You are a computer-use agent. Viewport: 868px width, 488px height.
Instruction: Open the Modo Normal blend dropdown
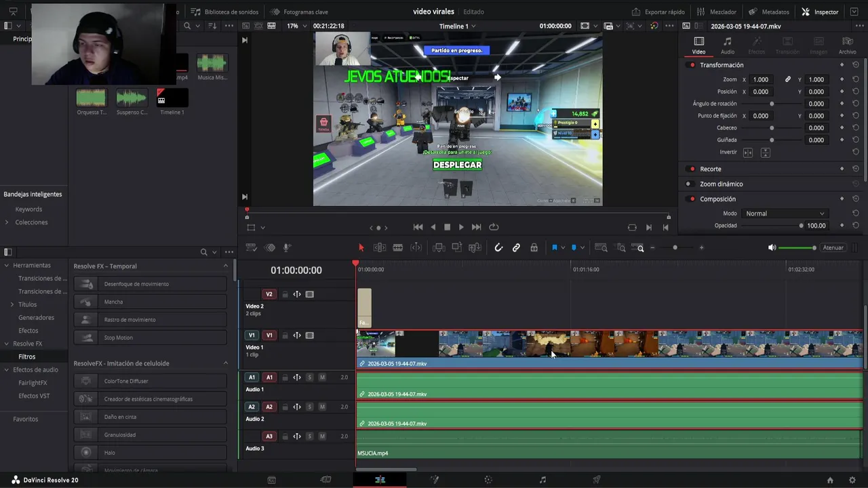[785, 213]
